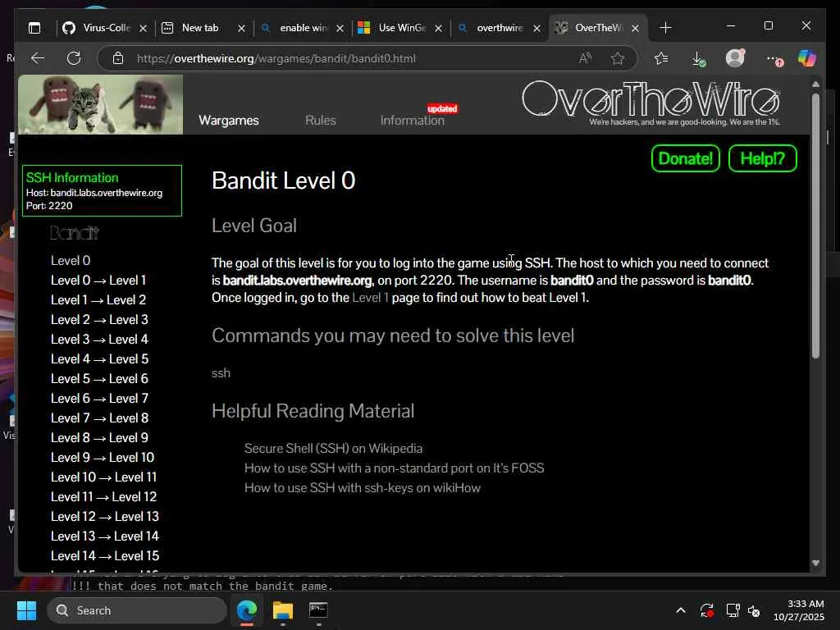The height and width of the screenshot is (630, 840).
Task: Open the Windows Start button
Action: pos(26,610)
